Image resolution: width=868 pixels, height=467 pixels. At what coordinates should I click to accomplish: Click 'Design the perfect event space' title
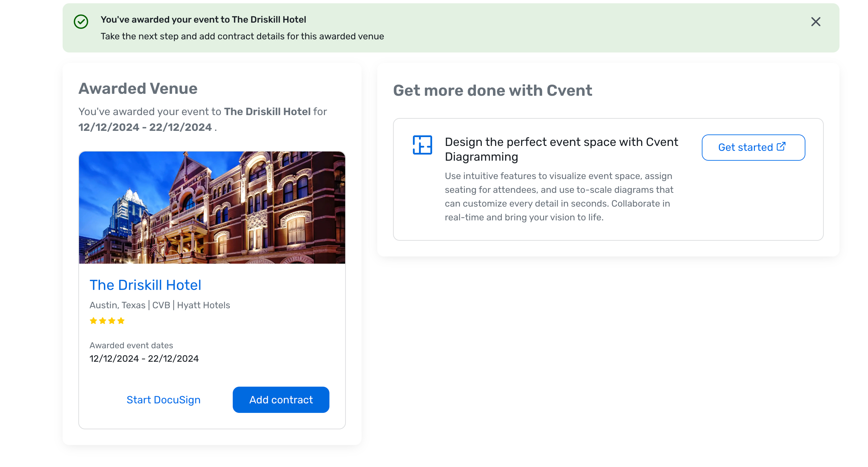[x=562, y=149]
